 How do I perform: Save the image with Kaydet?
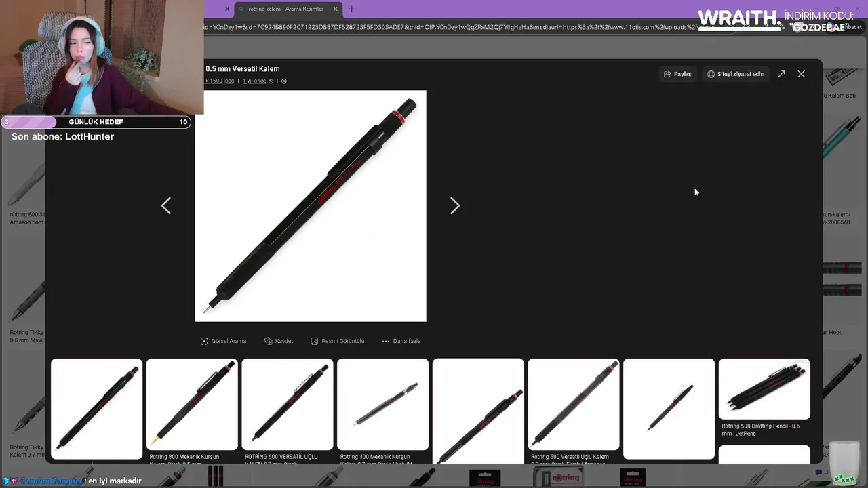pyautogui.click(x=279, y=341)
